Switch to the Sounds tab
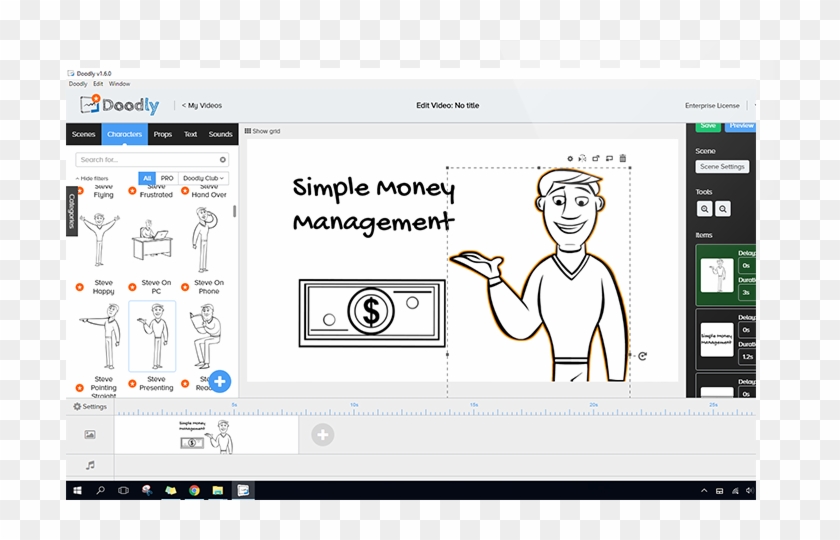This screenshot has height=540, width=840. click(x=221, y=134)
